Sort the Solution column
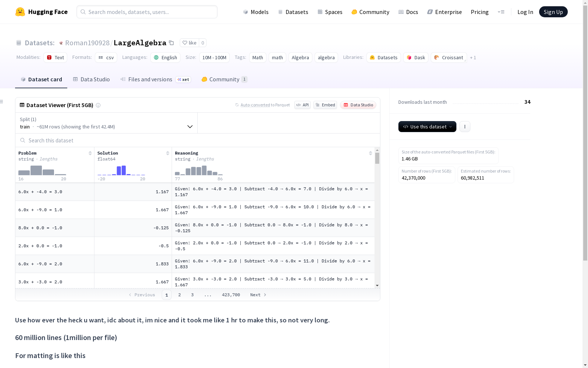 (x=168, y=153)
